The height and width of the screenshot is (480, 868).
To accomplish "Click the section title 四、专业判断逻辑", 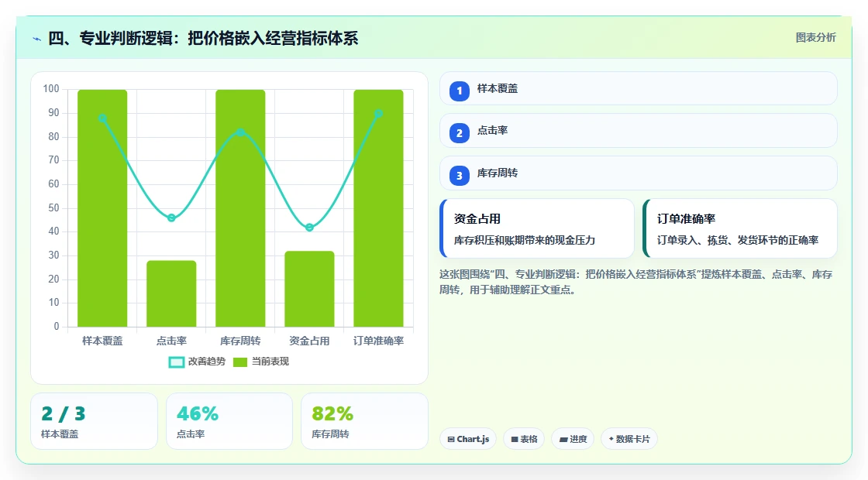I will click(203, 39).
